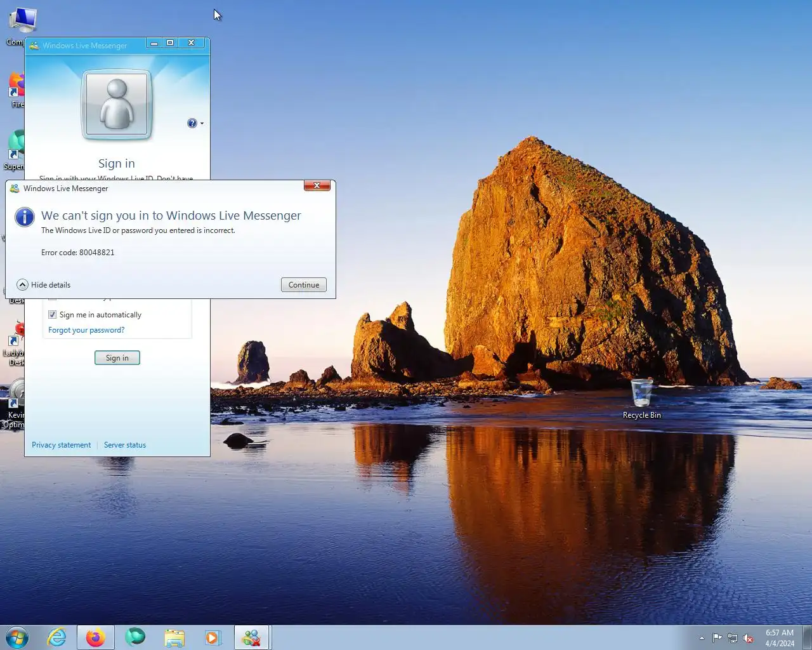
Task: Open Windows Media Player from the taskbar
Action: pyautogui.click(x=213, y=637)
